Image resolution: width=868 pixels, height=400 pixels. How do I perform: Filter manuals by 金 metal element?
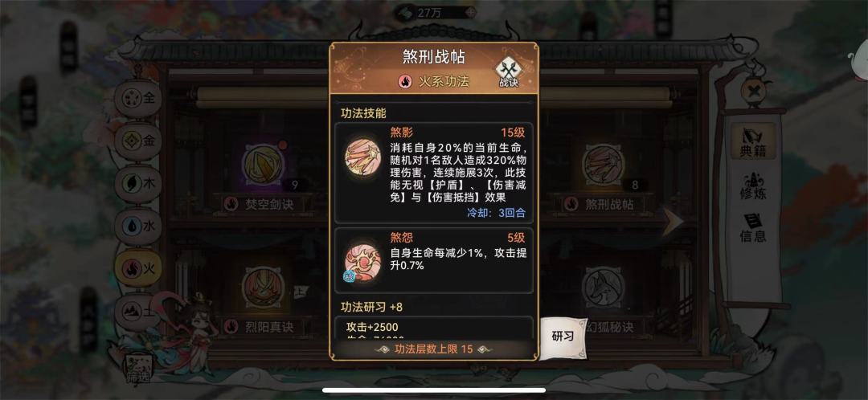click(138, 141)
